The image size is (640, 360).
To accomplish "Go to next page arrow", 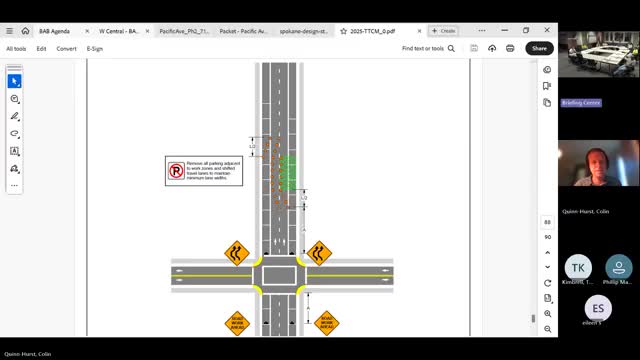I will pos(547,267).
